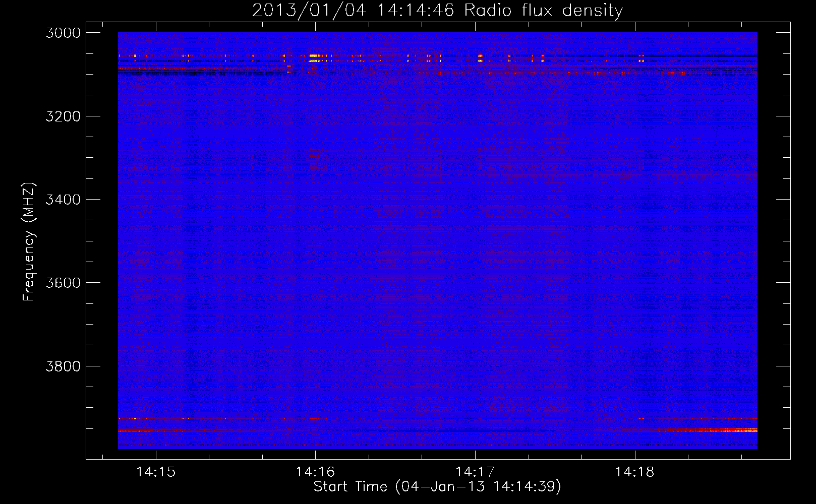Click the 14:15 time tick label
The width and height of the screenshot is (816, 504).
156,472
